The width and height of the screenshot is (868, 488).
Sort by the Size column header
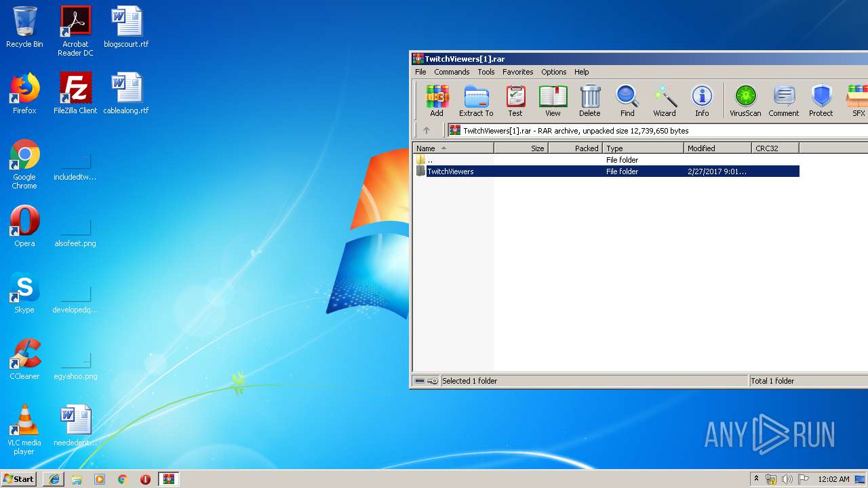tap(521, 148)
